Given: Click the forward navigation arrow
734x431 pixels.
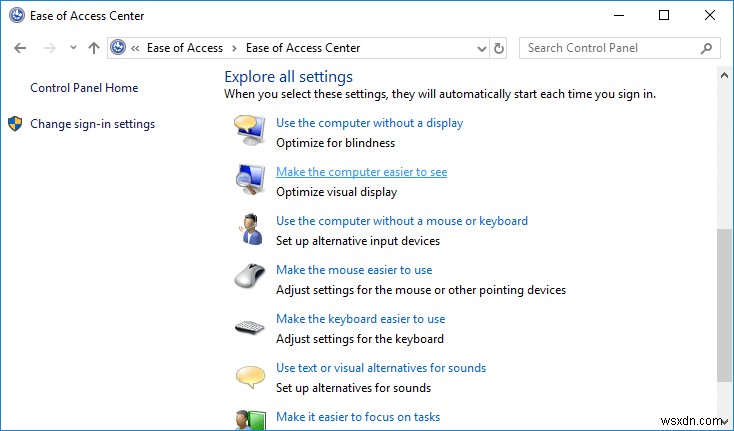Looking at the screenshot, I should click(x=50, y=48).
